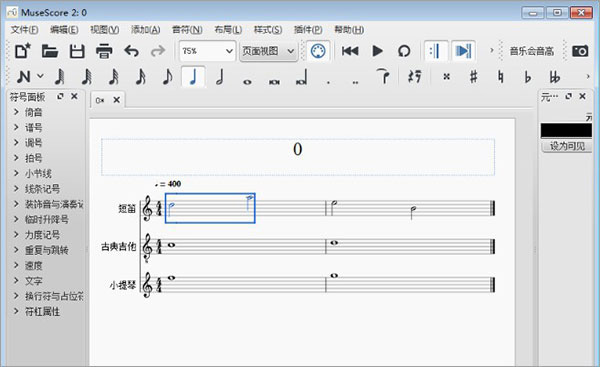This screenshot has height=367, width=600.
Task: Apply flat accidental
Action: [x=528, y=77]
